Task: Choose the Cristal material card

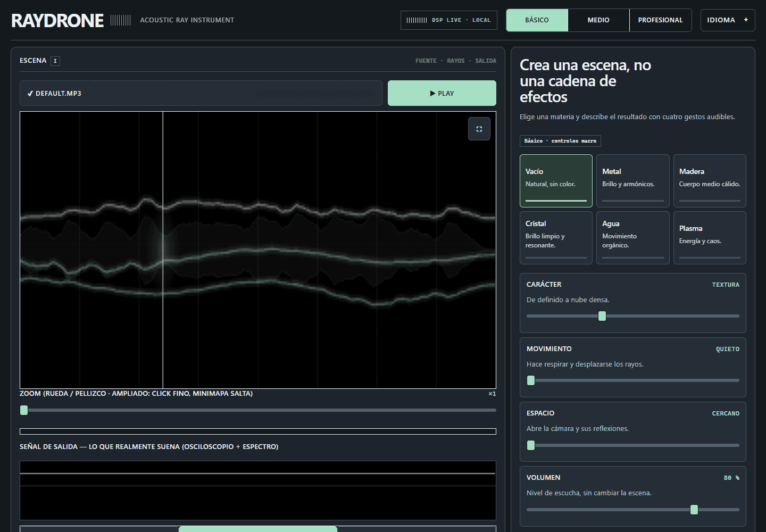Action: tap(556, 238)
